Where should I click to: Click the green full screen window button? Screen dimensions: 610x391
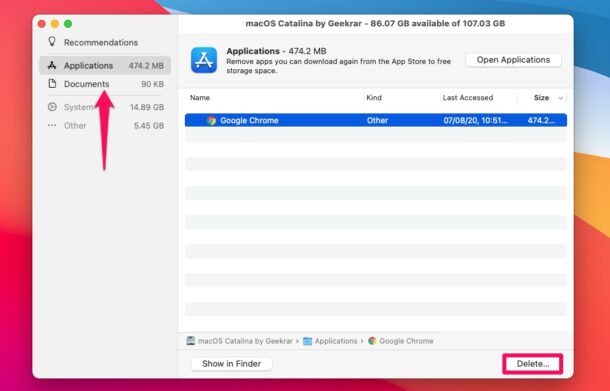[68, 24]
